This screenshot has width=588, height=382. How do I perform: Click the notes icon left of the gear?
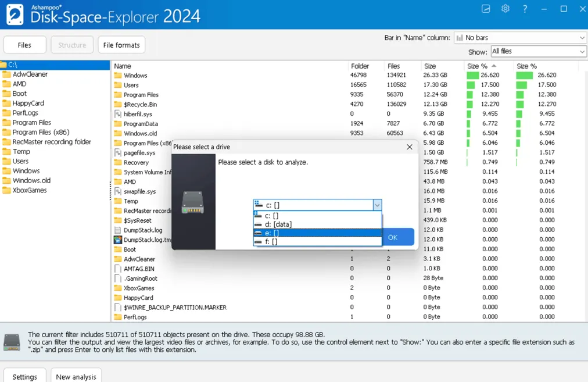click(486, 9)
